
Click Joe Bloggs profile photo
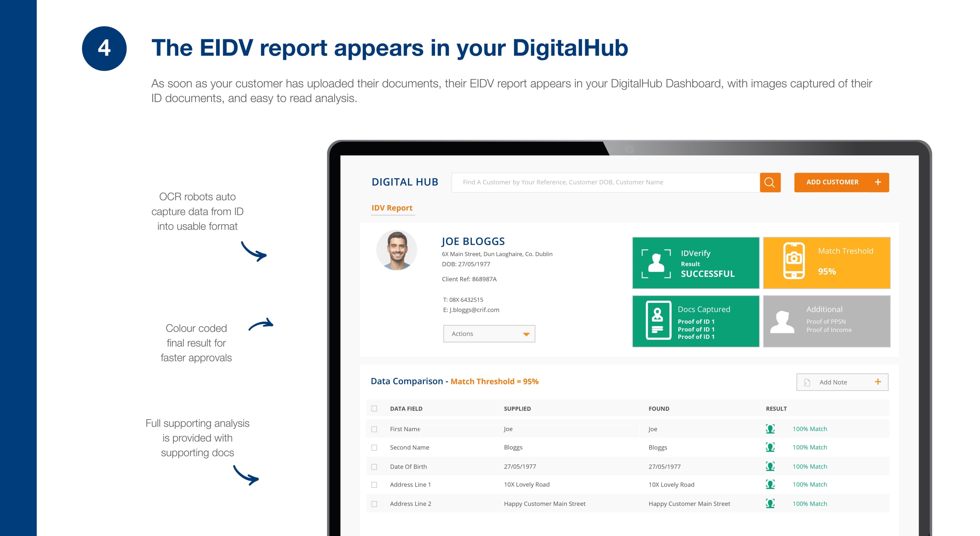pyautogui.click(x=397, y=250)
